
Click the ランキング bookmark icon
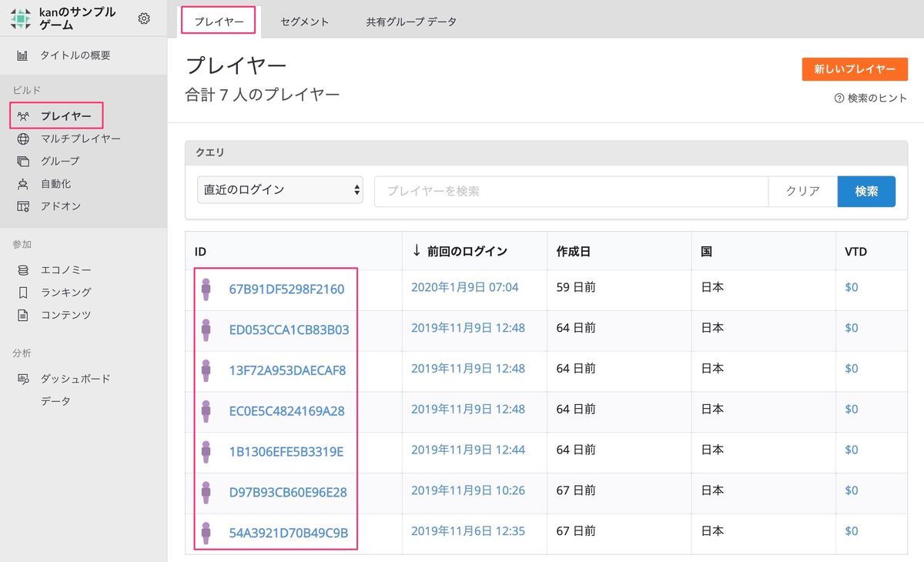(x=24, y=292)
